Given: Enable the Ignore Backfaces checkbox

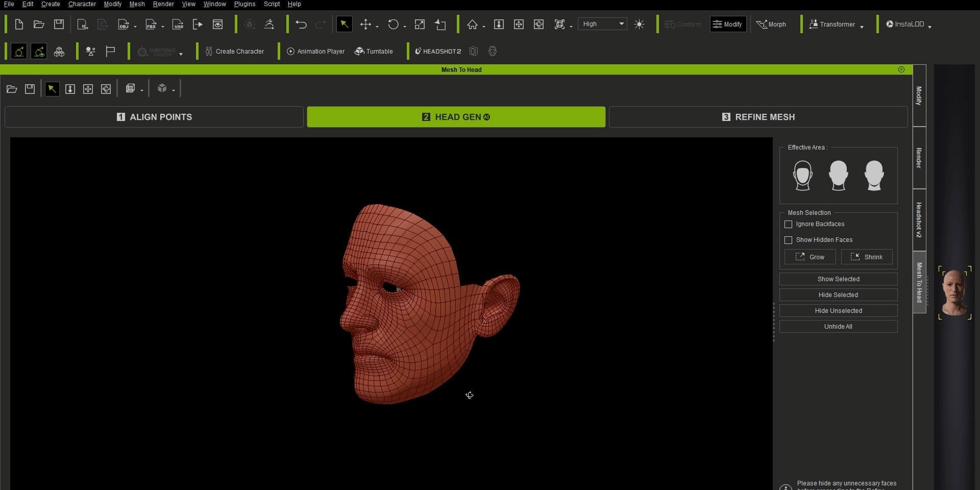Looking at the screenshot, I should [x=789, y=224].
